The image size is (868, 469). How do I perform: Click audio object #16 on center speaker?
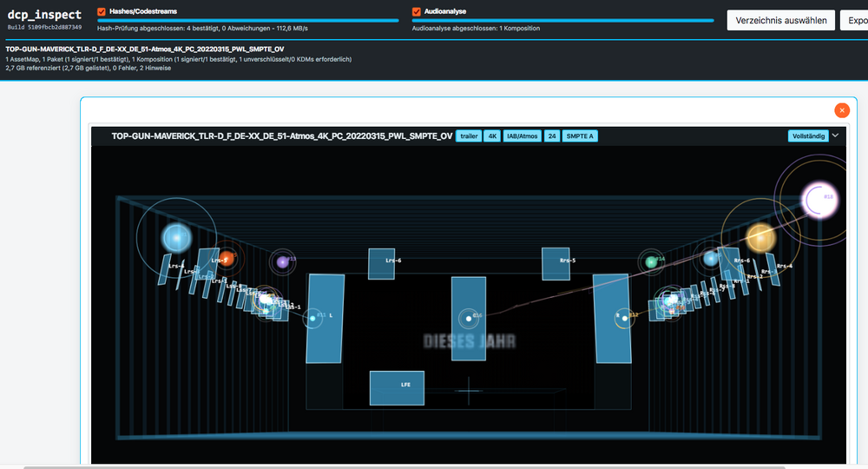click(x=469, y=319)
